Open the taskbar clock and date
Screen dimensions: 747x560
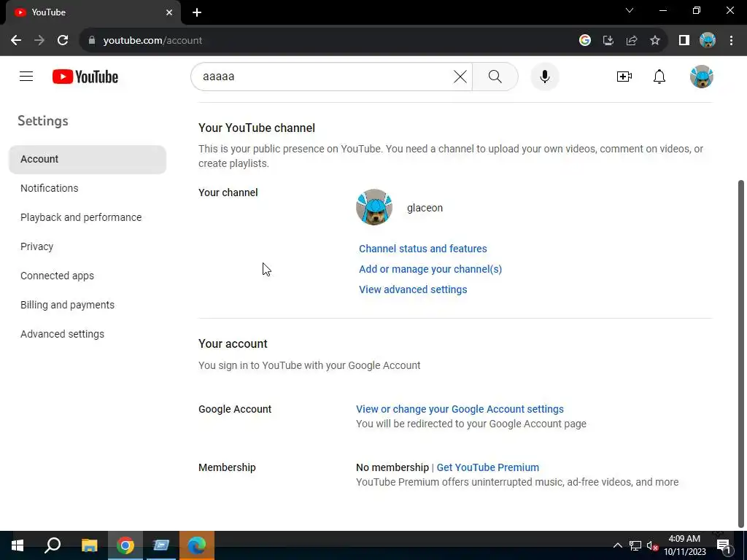[x=684, y=545]
